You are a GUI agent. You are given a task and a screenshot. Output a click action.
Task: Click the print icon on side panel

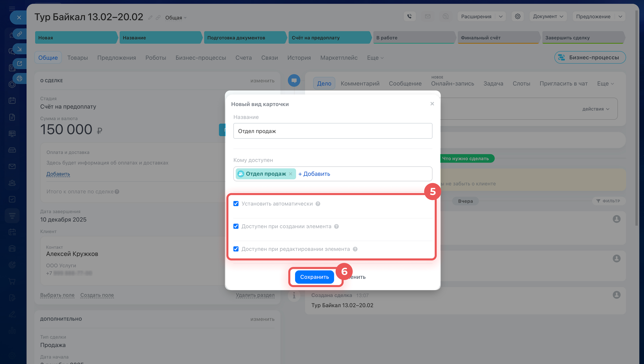click(19, 78)
